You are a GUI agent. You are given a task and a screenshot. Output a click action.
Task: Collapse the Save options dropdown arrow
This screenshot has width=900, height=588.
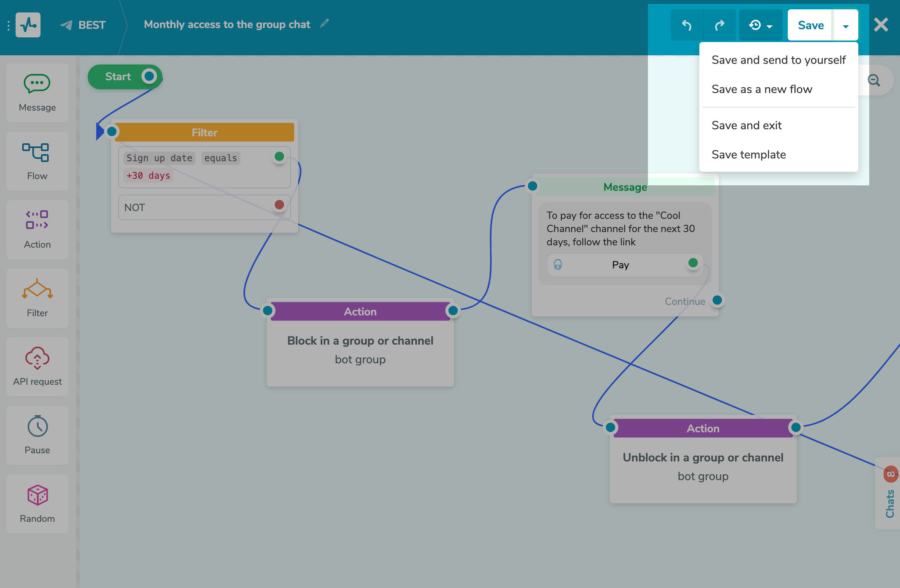pyautogui.click(x=845, y=26)
